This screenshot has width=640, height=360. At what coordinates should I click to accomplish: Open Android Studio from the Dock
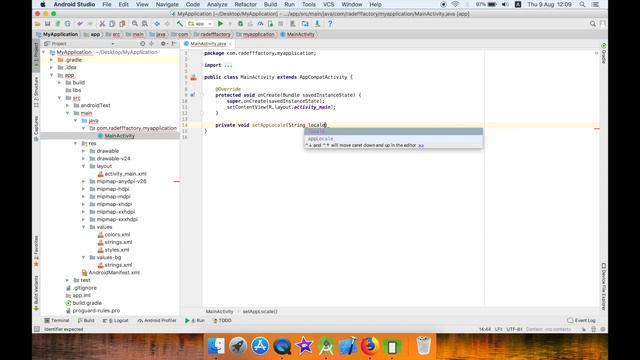[x=326, y=346]
